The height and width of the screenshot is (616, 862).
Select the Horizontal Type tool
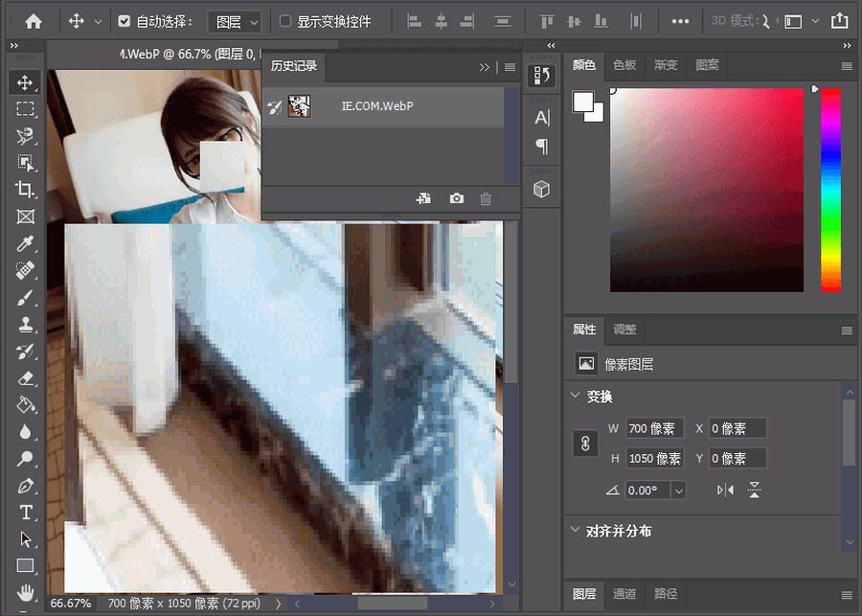[x=26, y=512]
